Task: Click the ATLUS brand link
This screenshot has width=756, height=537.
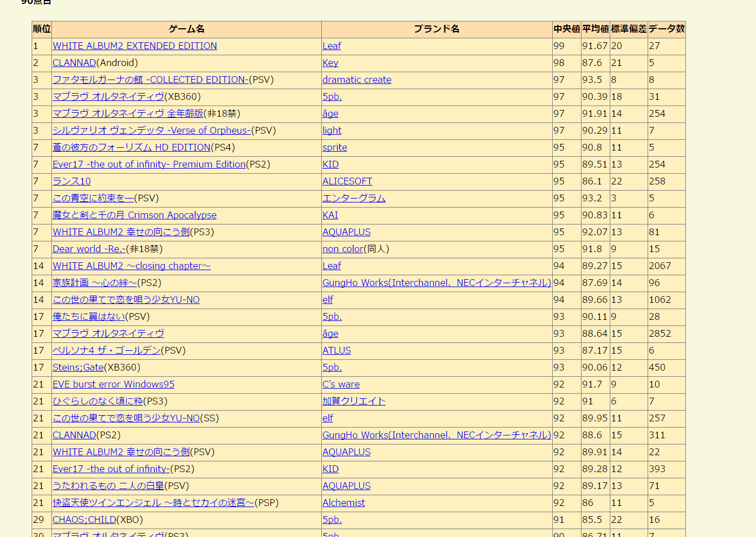Action: coord(336,351)
